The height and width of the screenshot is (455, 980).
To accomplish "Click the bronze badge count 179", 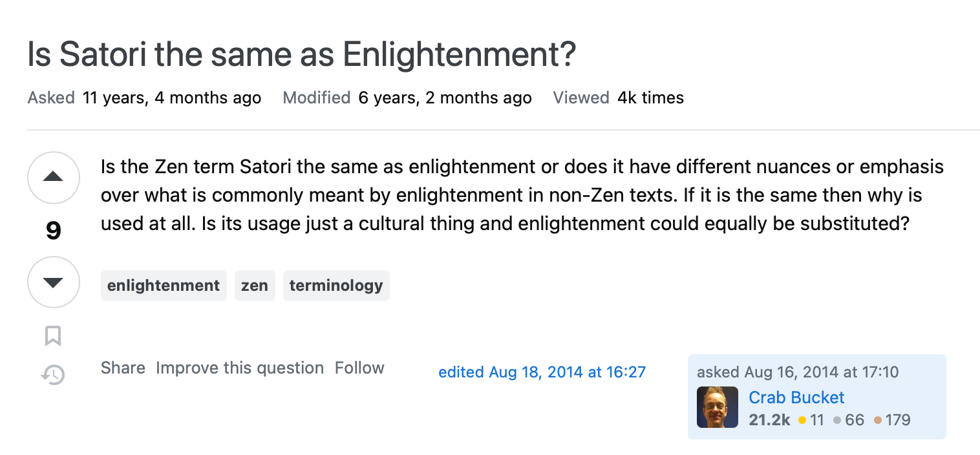I will 897,420.
